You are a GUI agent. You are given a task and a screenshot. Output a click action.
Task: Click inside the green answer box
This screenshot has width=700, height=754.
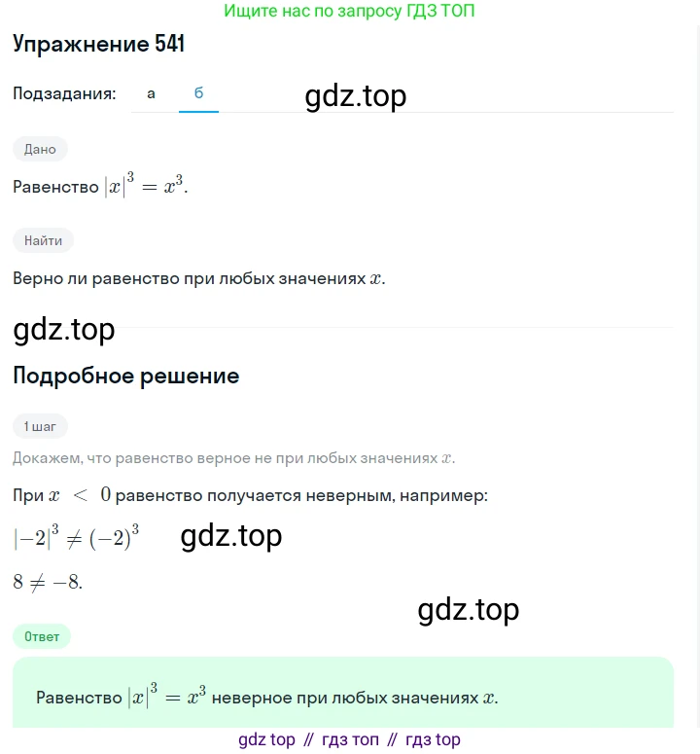(x=343, y=693)
